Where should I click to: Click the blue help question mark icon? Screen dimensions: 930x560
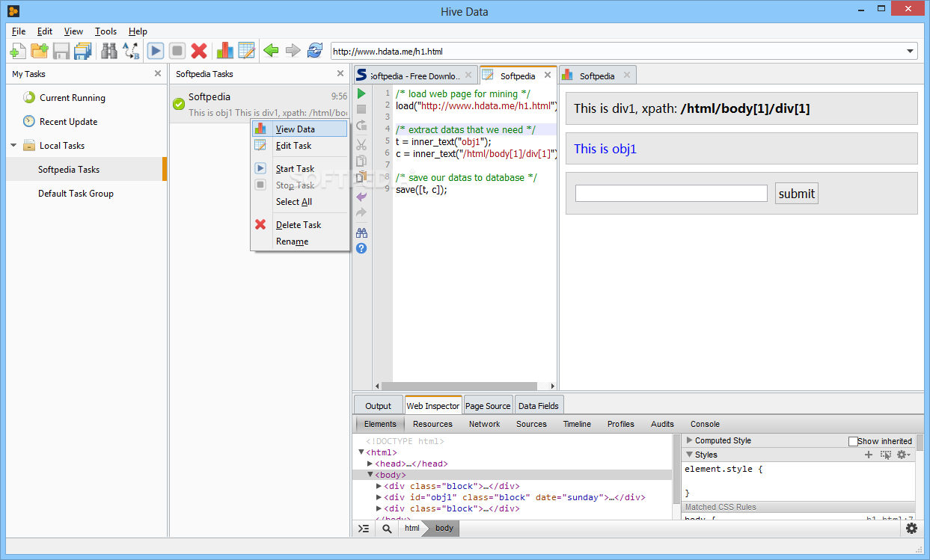tap(361, 248)
